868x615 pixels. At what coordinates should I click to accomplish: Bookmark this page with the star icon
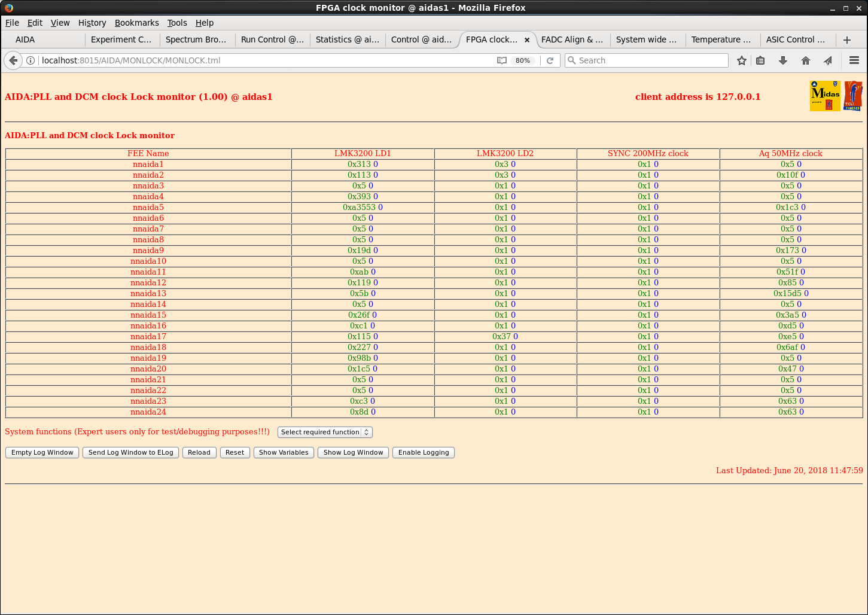coord(742,60)
